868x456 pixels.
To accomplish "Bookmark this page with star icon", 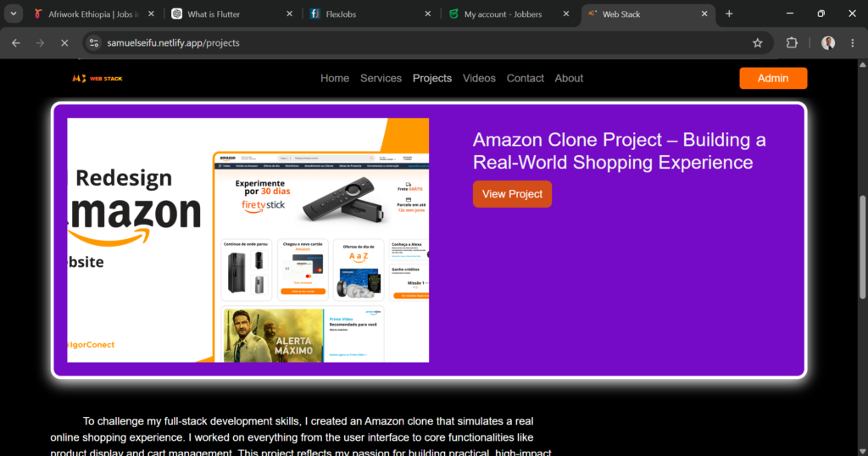I will click(x=757, y=42).
